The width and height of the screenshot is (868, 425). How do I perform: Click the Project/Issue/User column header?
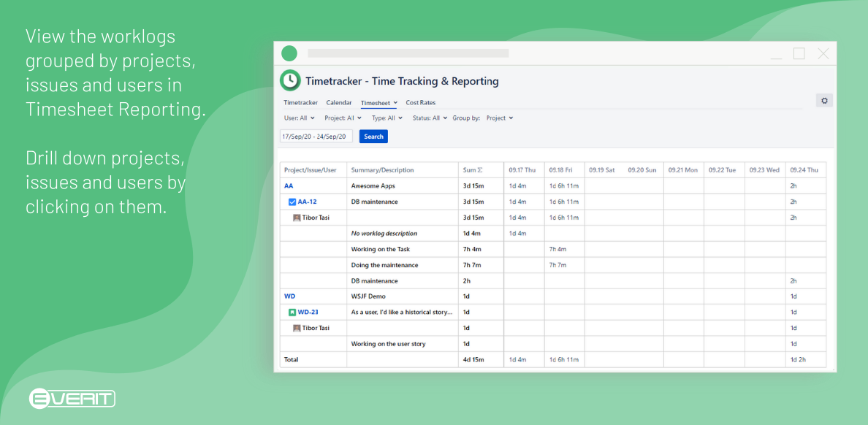click(310, 170)
